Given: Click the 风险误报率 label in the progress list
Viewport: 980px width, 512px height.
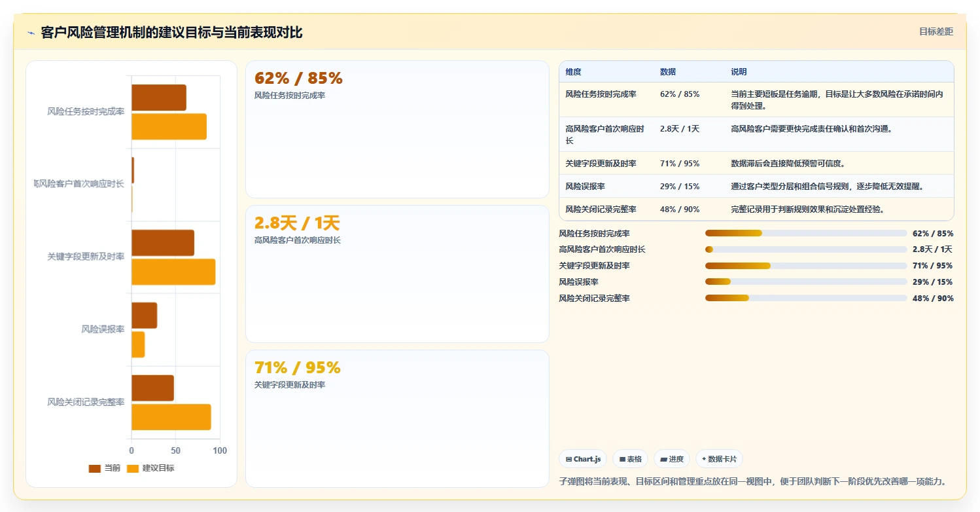Looking at the screenshot, I should pyautogui.click(x=578, y=282).
